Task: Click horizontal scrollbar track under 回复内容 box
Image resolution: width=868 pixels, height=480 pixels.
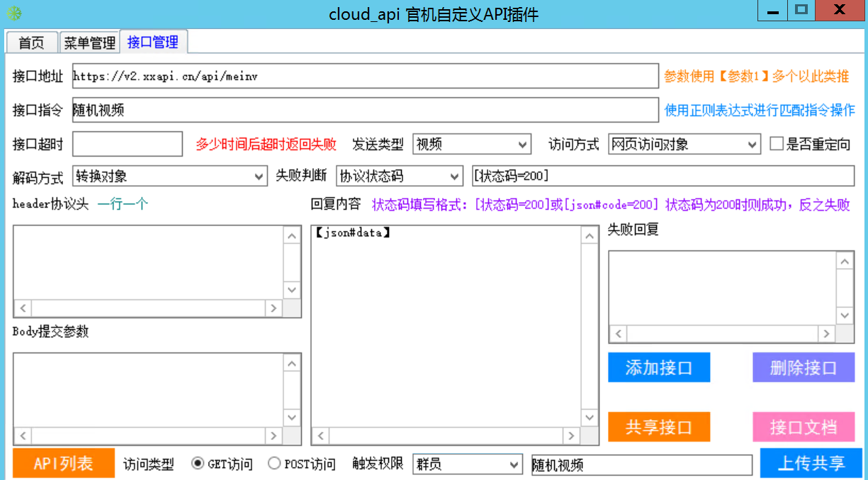Action: (x=445, y=435)
